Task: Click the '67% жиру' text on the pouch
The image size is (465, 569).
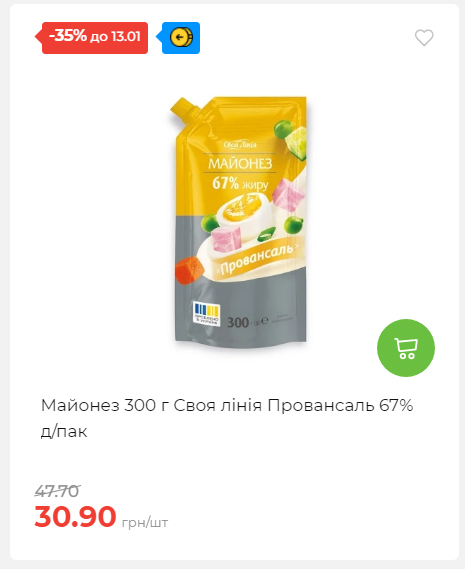Action: 240,183
